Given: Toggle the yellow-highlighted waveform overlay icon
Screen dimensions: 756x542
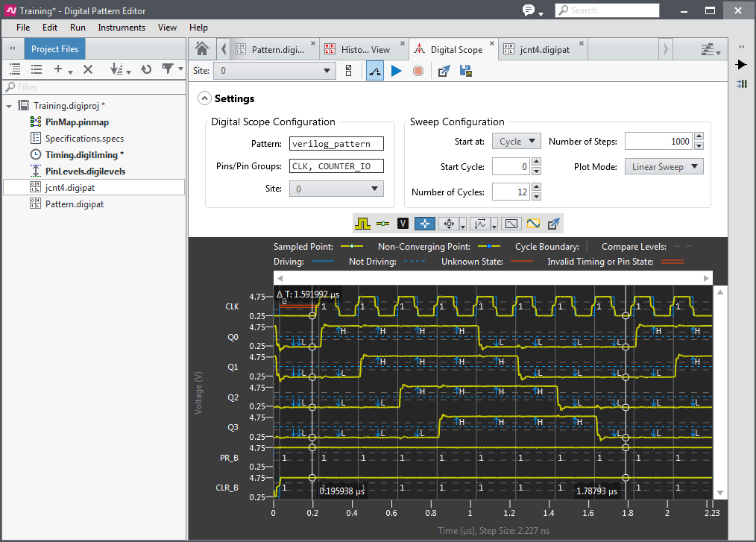Looking at the screenshot, I should click(x=533, y=224).
